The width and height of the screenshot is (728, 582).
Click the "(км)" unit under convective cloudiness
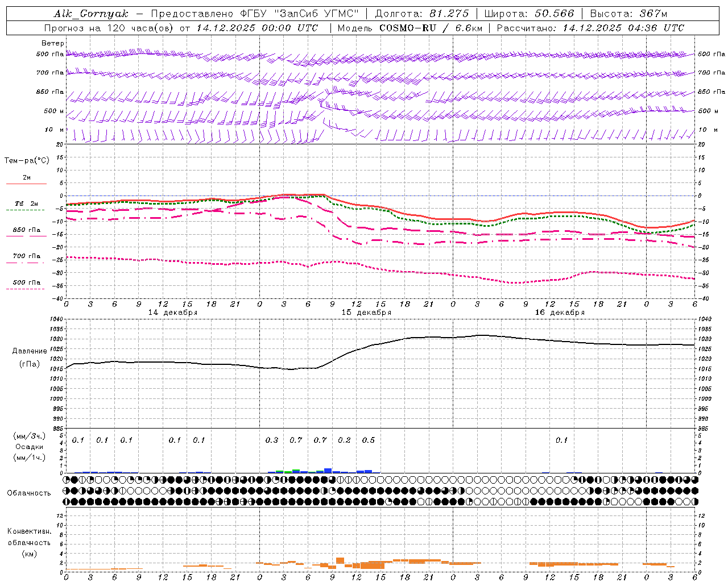point(29,554)
